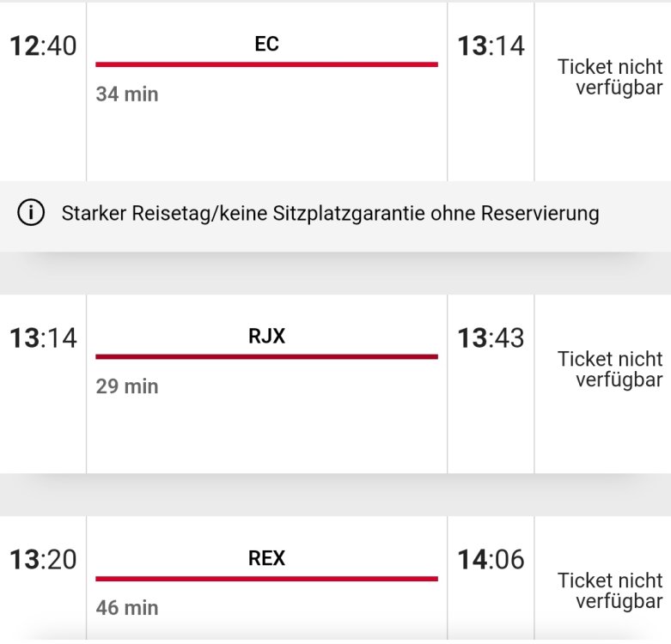Select the 12:40 departure time
The height and width of the screenshot is (644, 671).
tap(43, 46)
